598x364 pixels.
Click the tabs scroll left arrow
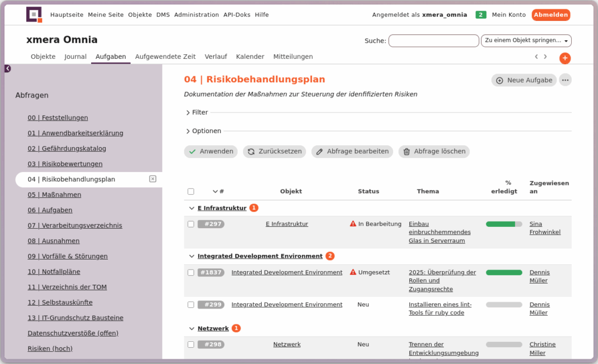pyautogui.click(x=536, y=57)
